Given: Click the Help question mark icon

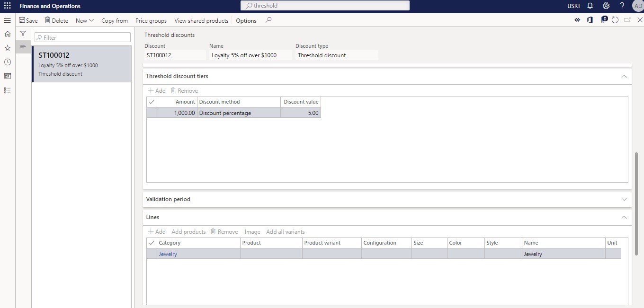Looking at the screenshot, I should (622, 6).
